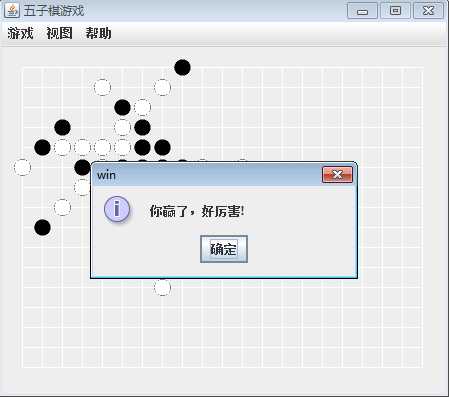Open the 视图 menu
The width and height of the screenshot is (449, 397).
(59, 33)
